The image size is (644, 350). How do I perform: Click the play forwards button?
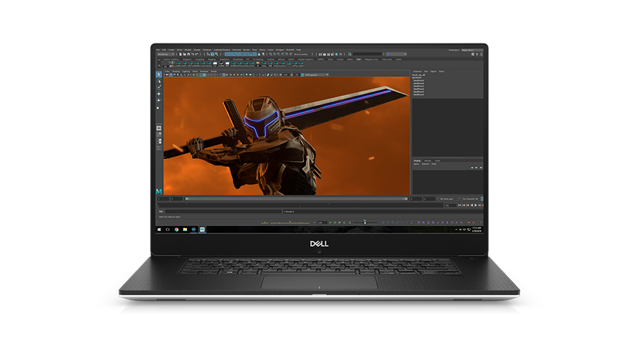pyautogui.click(x=475, y=205)
